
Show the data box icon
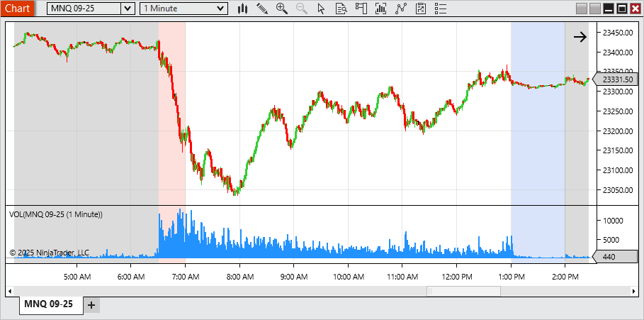(341, 9)
